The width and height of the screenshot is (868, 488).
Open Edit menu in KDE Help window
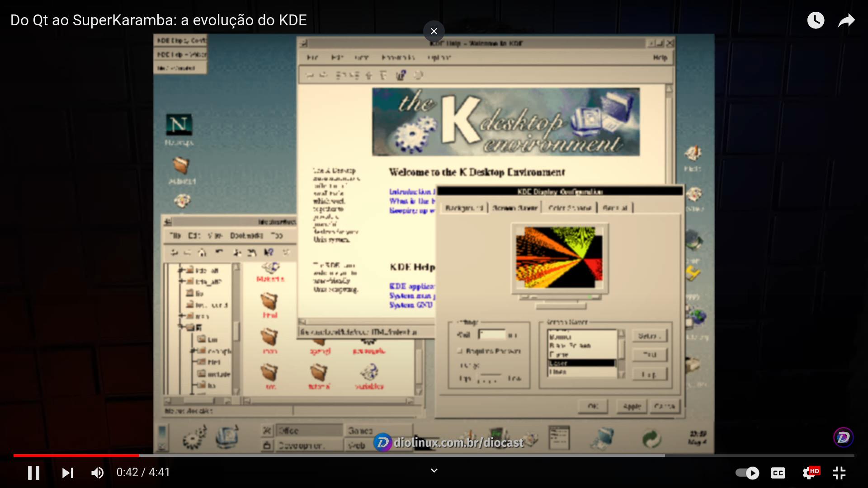[337, 58]
